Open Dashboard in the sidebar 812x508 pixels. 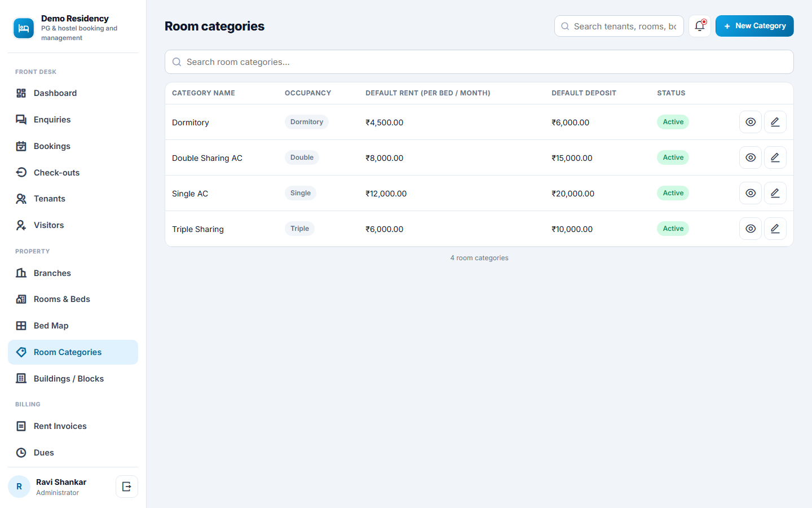pyautogui.click(x=73, y=93)
